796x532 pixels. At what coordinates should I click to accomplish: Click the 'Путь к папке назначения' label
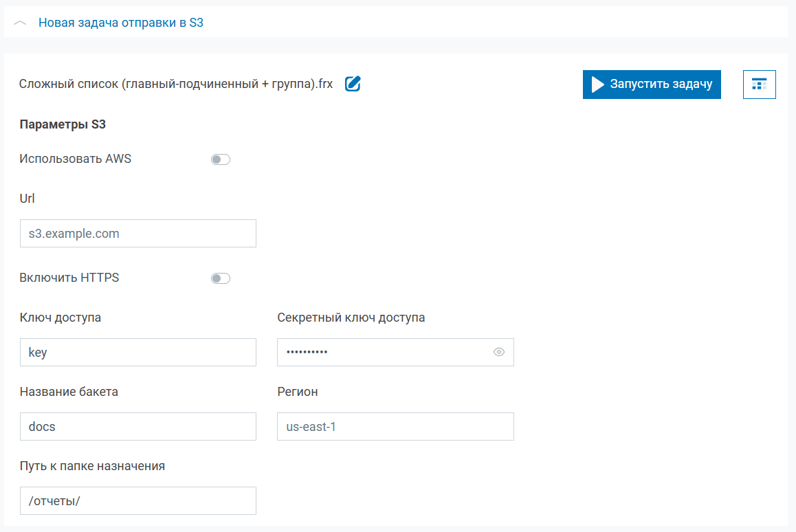point(92,465)
